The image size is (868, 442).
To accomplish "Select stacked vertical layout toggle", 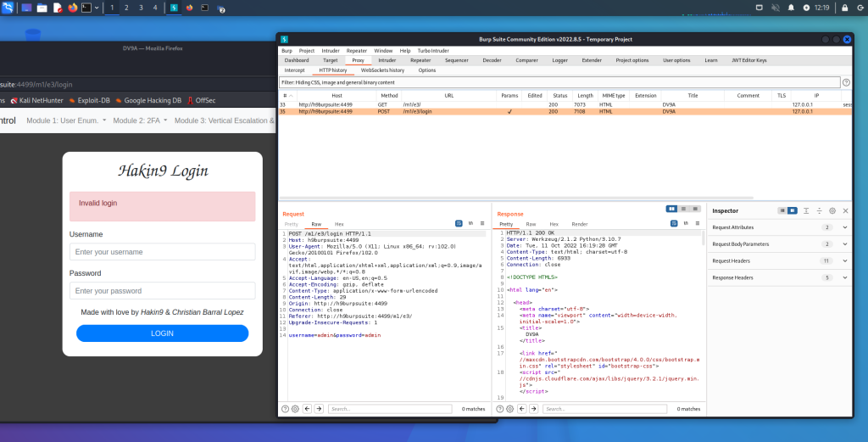I will click(684, 209).
